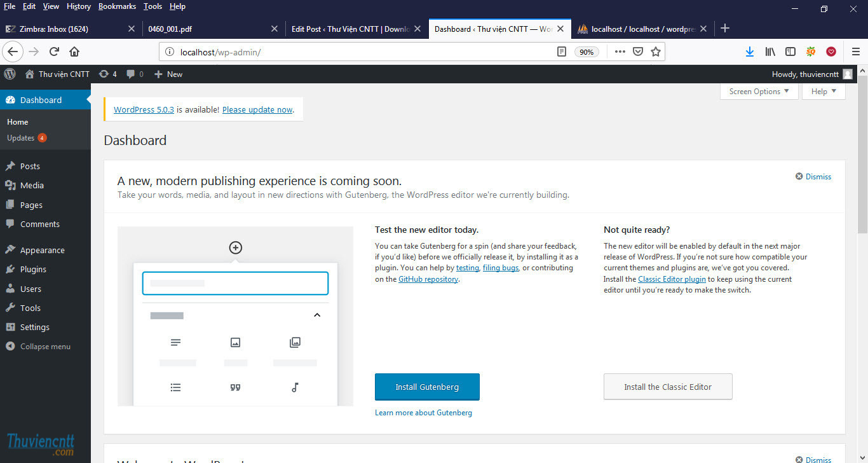
Task: Open the Library icon in toolbar
Action: tap(770, 52)
